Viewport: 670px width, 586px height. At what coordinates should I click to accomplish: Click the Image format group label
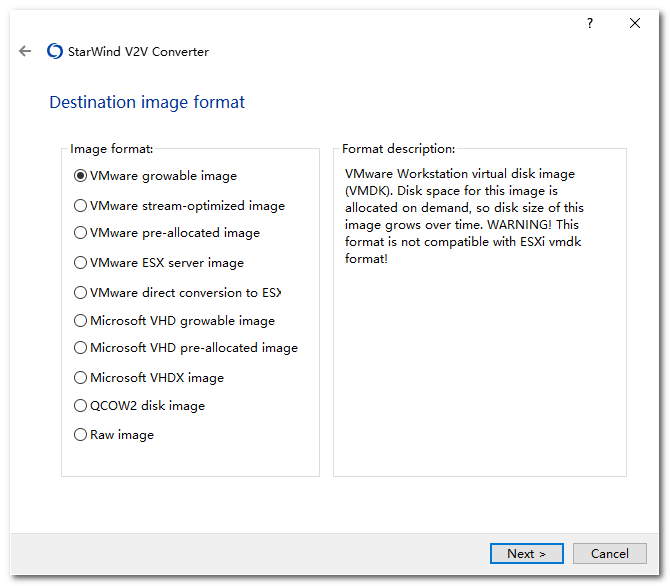[111, 149]
